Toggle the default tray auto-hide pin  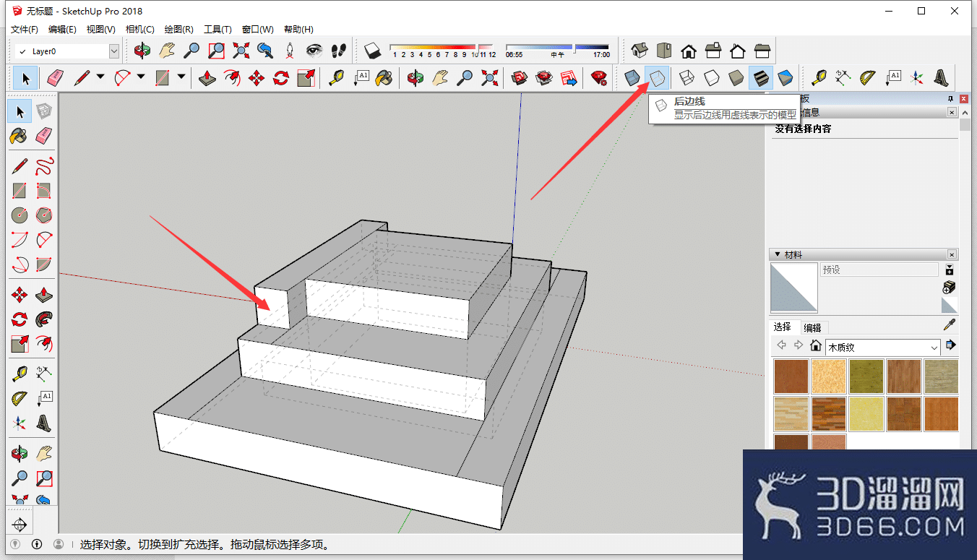click(950, 98)
